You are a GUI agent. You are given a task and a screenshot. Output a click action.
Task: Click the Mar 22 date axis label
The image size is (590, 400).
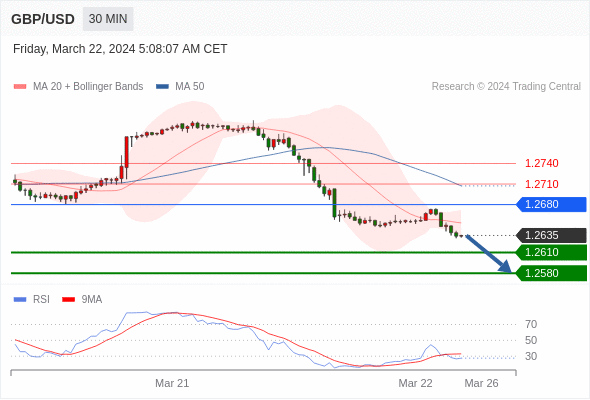click(415, 383)
